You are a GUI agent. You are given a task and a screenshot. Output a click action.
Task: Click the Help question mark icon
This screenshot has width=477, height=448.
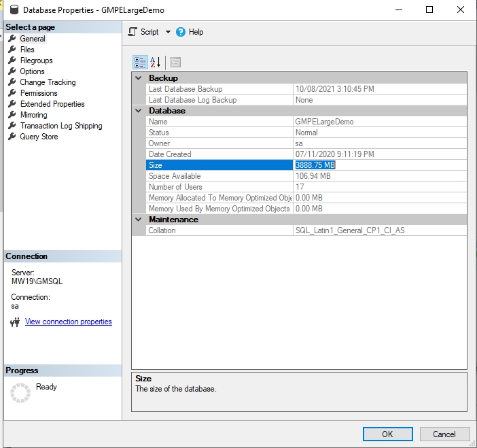coord(181,32)
